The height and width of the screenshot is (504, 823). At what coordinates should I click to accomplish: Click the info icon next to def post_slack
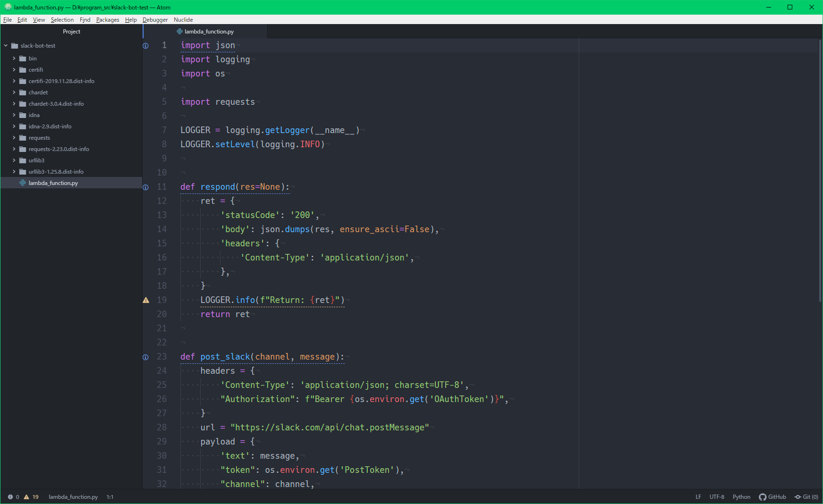145,357
